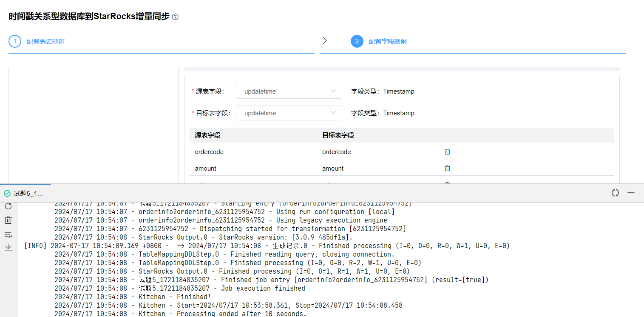Delete the amount field mapping row

pyautogui.click(x=447, y=168)
